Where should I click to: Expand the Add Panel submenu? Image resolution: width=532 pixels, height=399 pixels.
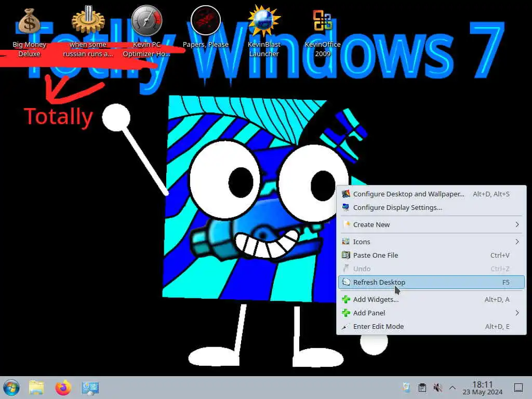click(x=431, y=313)
